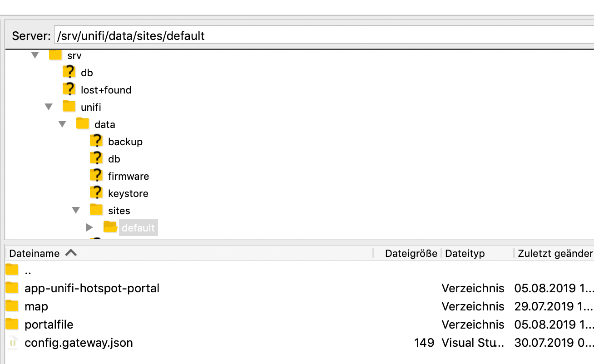Click the 05.08.2019 date of app-unifi-hotspot-portal
Viewport: 594px width, 364px height.
pos(554,288)
